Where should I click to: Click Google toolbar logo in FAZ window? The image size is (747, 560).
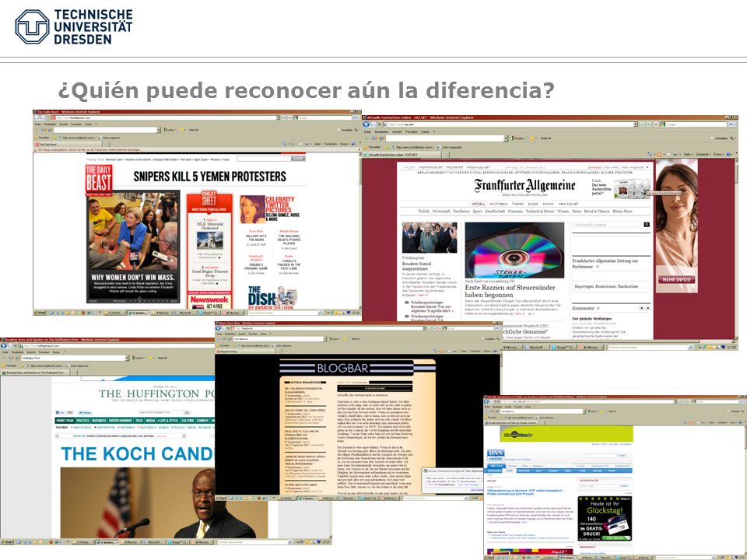[377, 138]
